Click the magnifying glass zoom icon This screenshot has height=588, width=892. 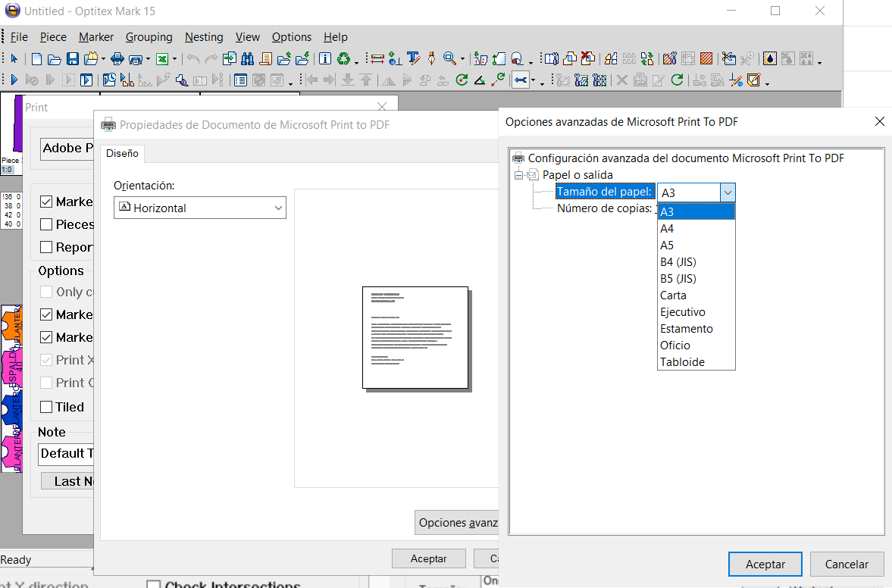(449, 58)
